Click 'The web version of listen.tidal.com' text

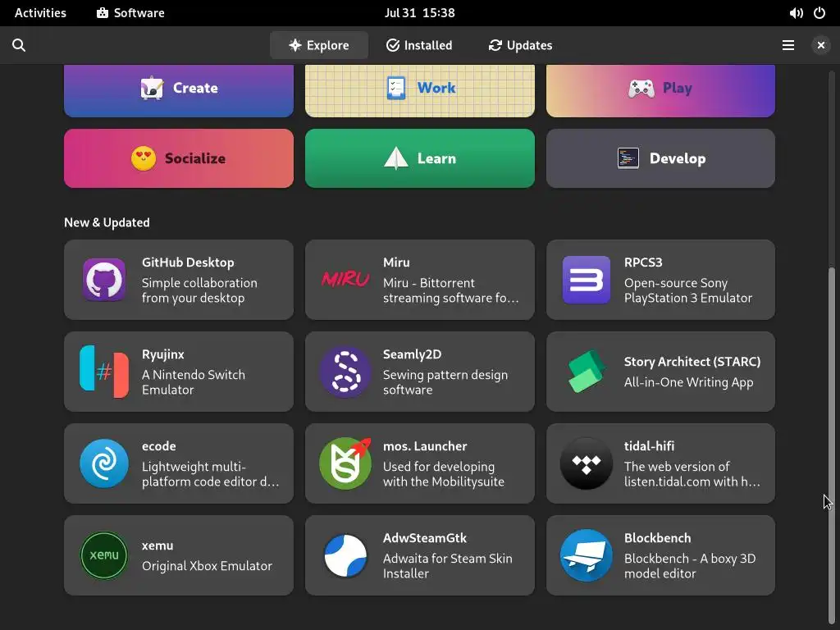pyautogui.click(x=692, y=474)
